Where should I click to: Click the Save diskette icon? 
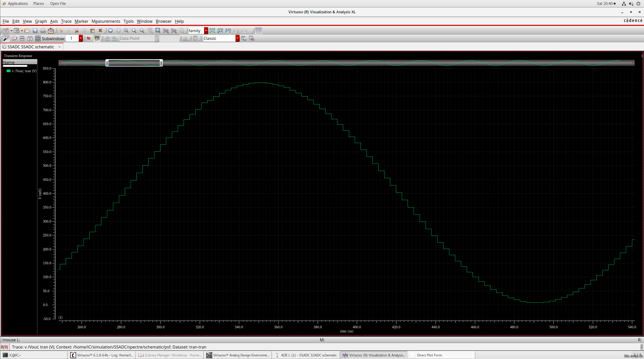(35, 31)
